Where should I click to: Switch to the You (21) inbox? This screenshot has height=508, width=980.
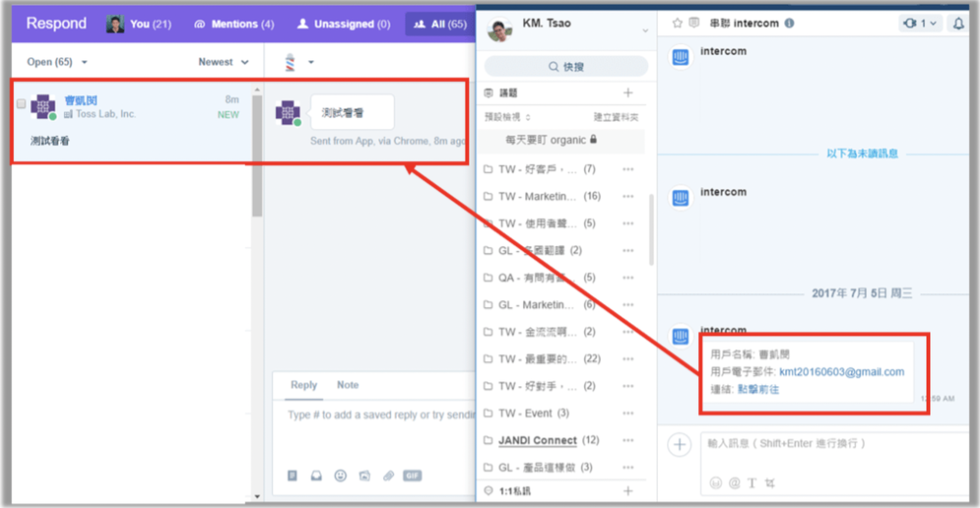click(139, 24)
